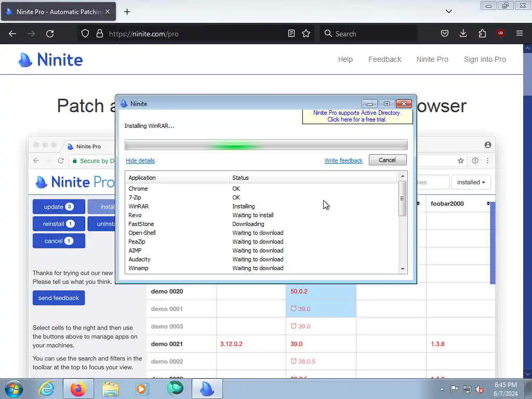Screen dimensions: 532x399
Task: Click the Ninite logo on the webpage
Action: pos(50,60)
